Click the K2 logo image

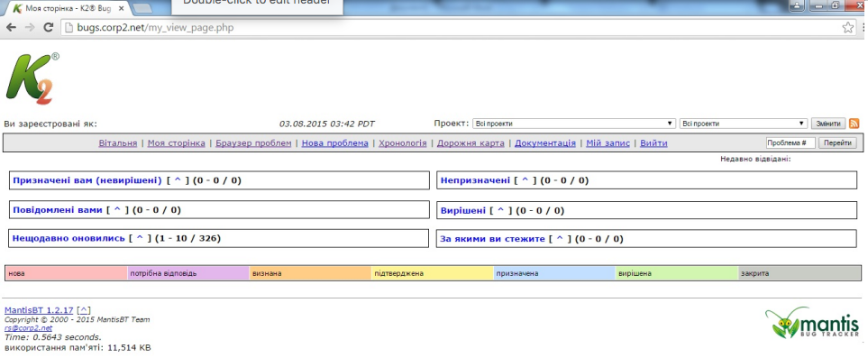click(32, 78)
